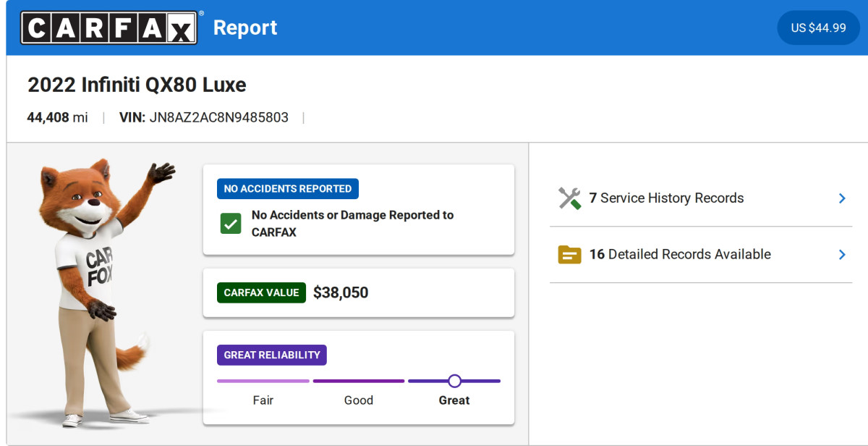Click the green no-accidents checkmark box

(x=231, y=224)
